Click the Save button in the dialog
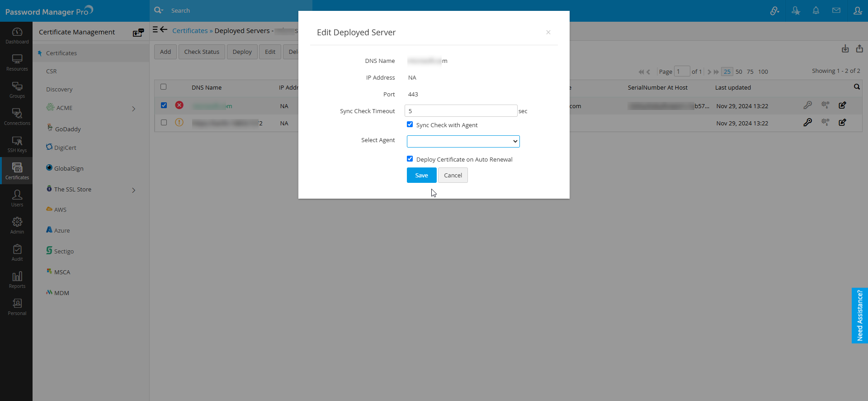The width and height of the screenshot is (868, 401). tap(421, 175)
